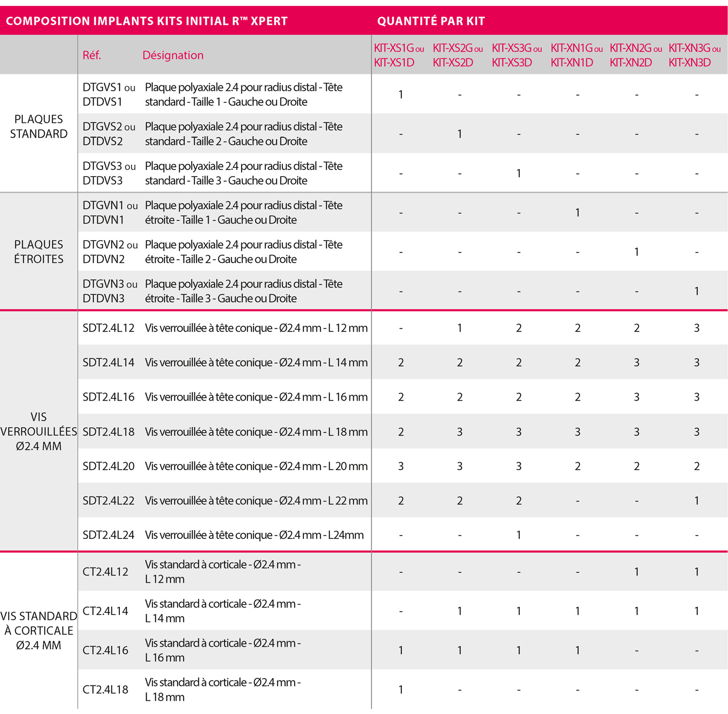Image resolution: width=728 pixels, height=714 pixels.
Task: Click the 'Quantité par kit' header
Action: (431, 21)
